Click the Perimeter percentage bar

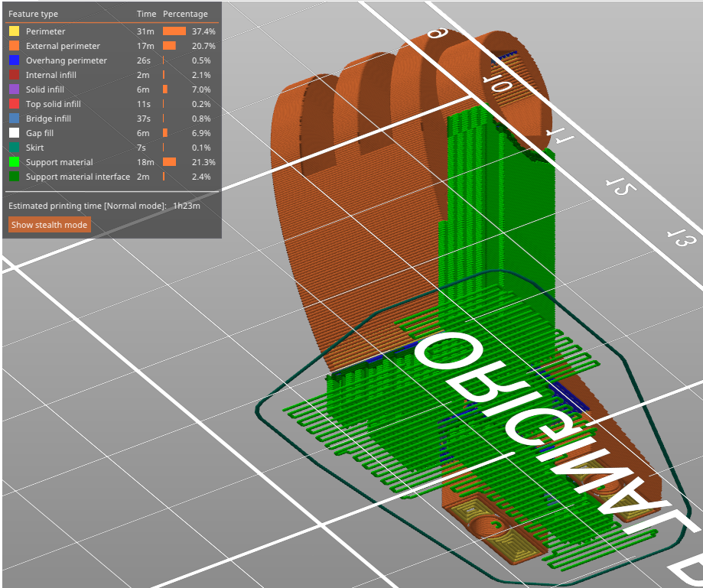click(x=174, y=31)
